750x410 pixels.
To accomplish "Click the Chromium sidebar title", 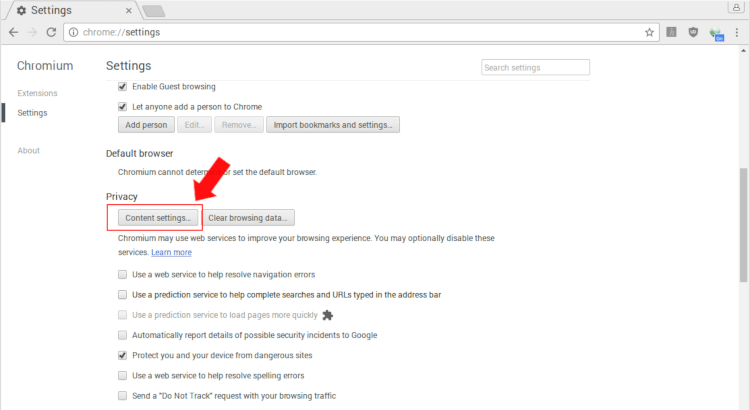I will click(45, 66).
